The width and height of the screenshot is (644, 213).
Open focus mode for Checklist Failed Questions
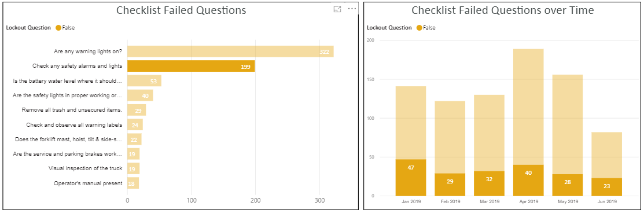point(337,9)
